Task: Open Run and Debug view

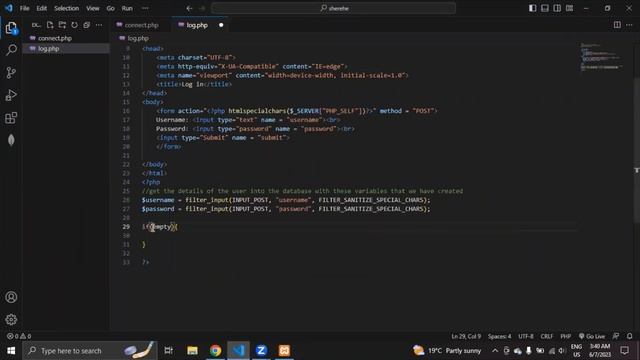Action: click(x=11, y=95)
